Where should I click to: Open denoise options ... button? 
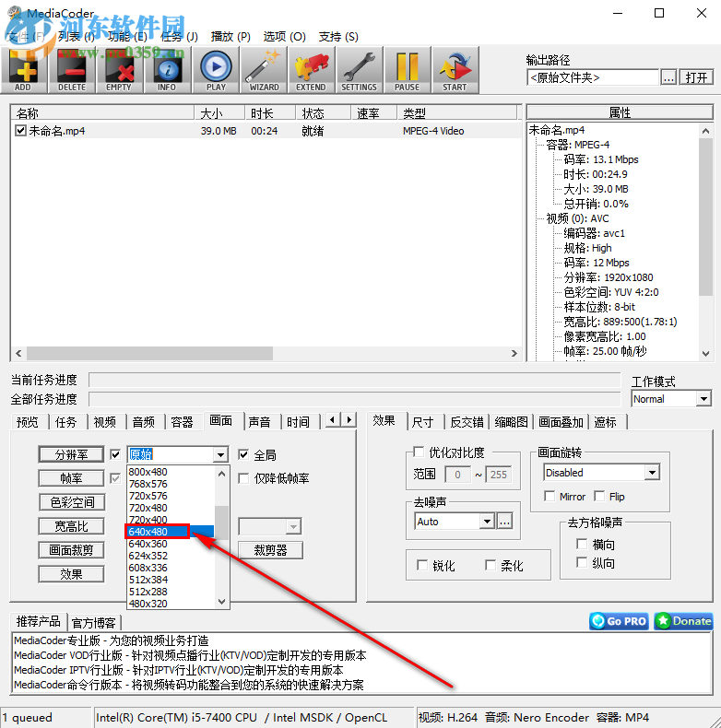tap(504, 522)
